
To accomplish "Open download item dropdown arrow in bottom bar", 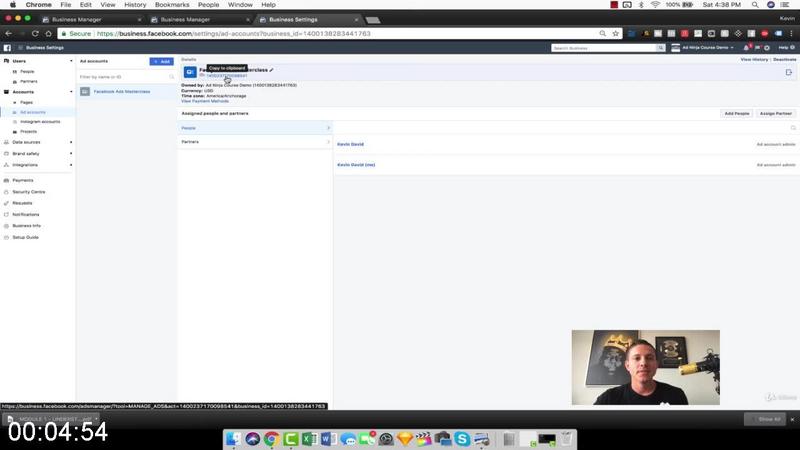I will [x=96, y=419].
